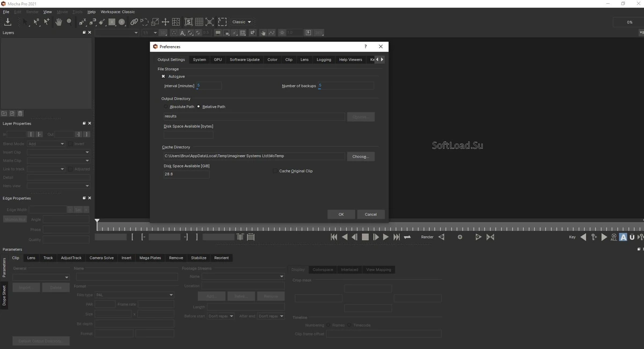Screen dimensions: 644x349
Task: Click the dashed rectangle area icon
Action: coord(222,22)
